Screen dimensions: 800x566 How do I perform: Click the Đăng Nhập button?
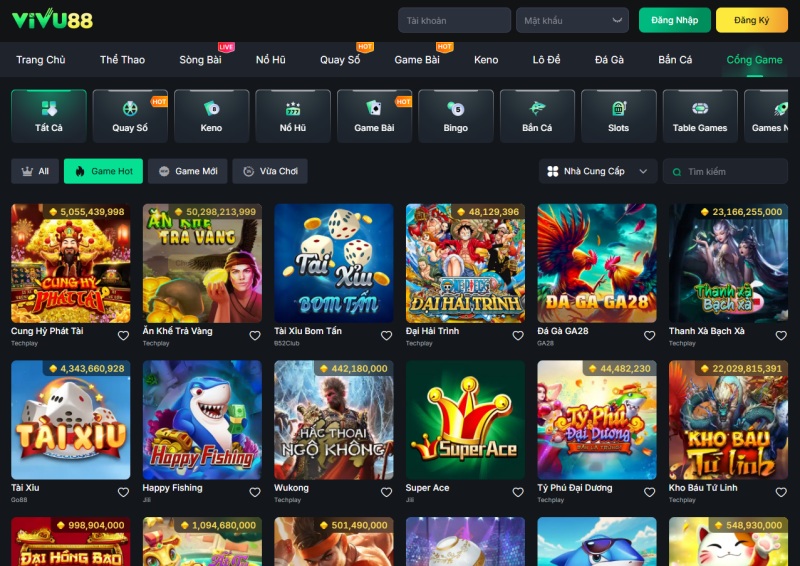pos(674,20)
